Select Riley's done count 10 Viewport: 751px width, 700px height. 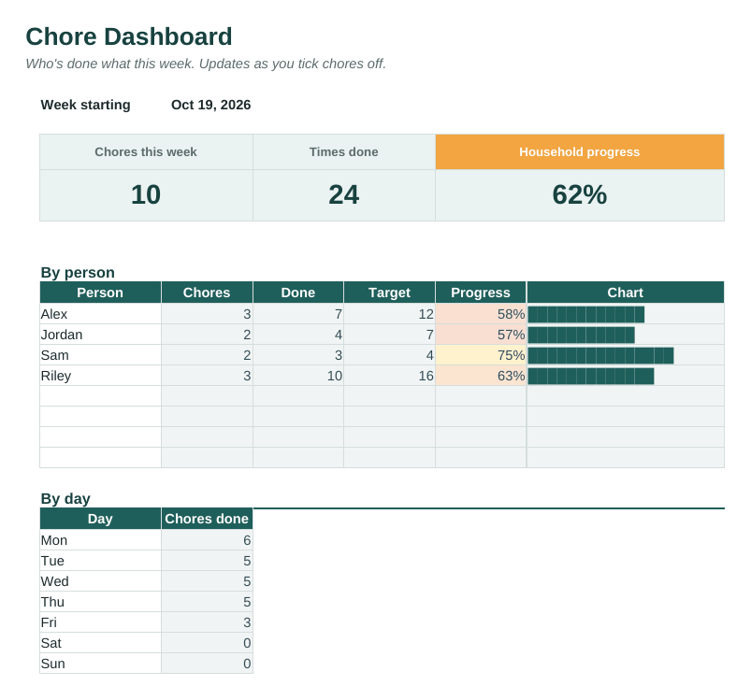coord(298,376)
